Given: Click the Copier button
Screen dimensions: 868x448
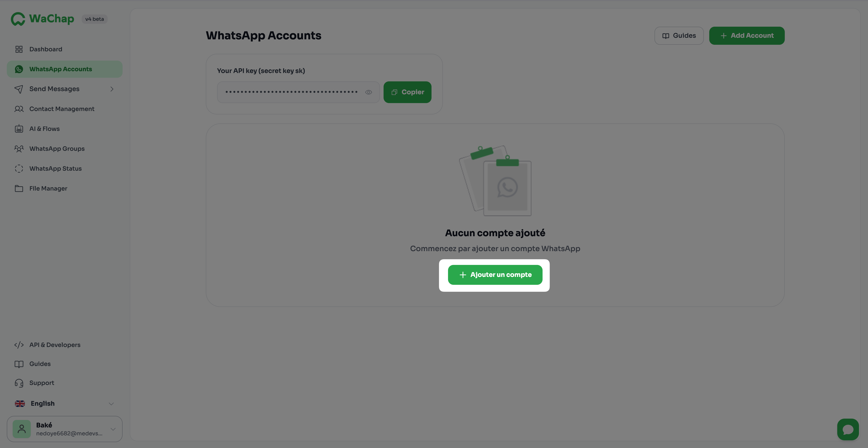Looking at the screenshot, I should (x=407, y=92).
